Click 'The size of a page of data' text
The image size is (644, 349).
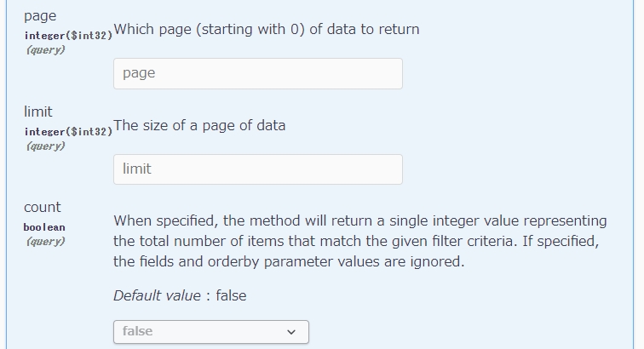coord(199,126)
